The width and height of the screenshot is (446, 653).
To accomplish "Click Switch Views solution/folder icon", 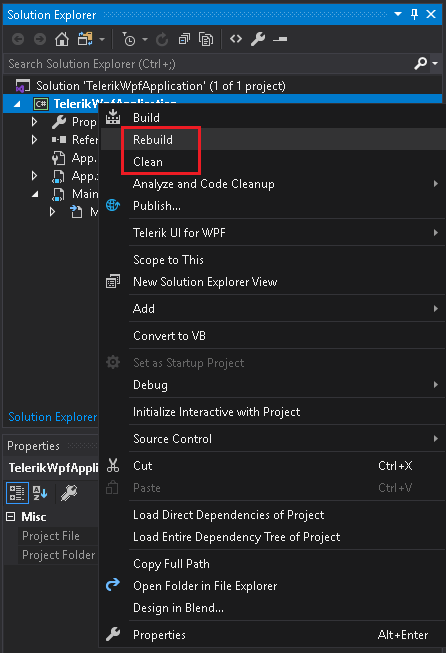I will (85, 39).
